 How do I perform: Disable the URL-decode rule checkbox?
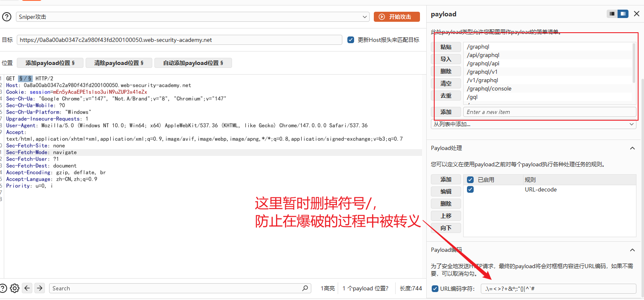point(470,189)
